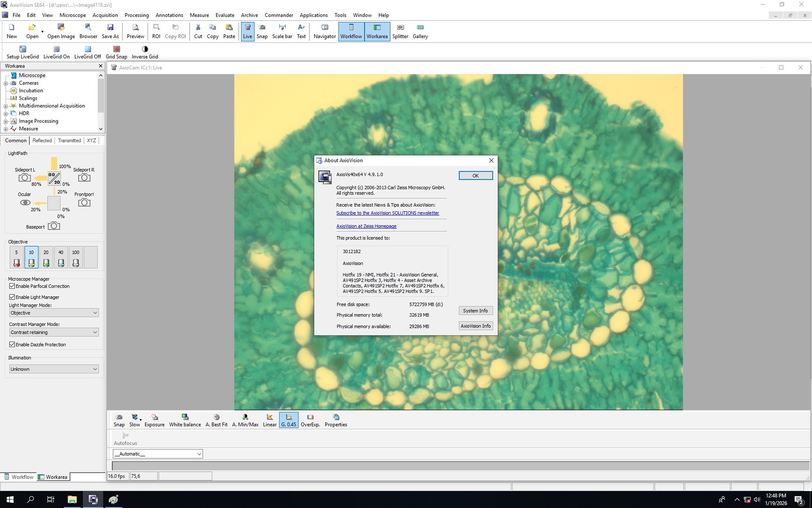Select the OverExp. exposure indicator tool
Screen dimensions: 812x508
pos(310,420)
